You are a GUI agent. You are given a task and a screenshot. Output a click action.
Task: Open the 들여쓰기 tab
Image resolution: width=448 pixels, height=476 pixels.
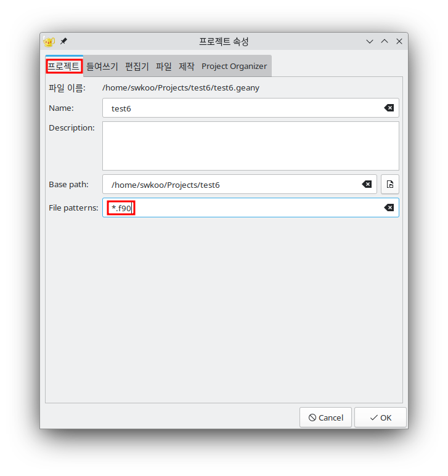point(102,66)
